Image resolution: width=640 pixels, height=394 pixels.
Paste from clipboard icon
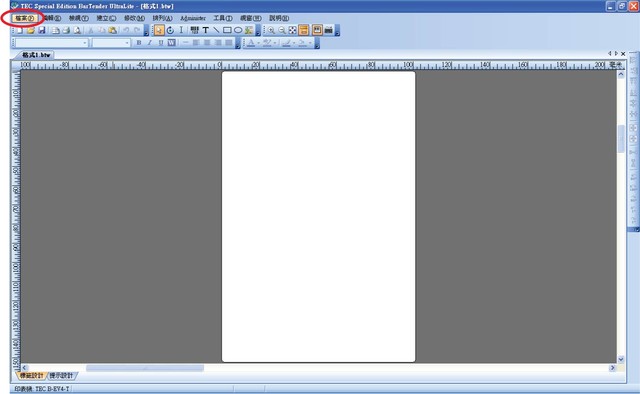113,30
